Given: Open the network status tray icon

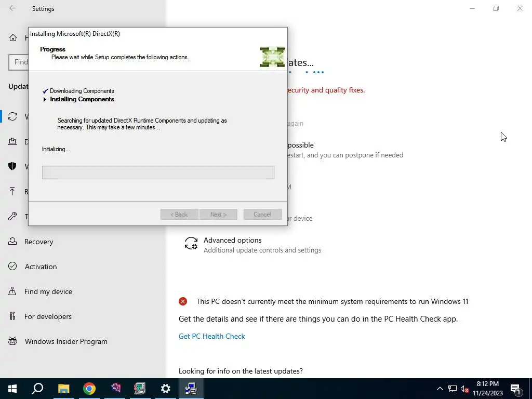Looking at the screenshot, I should (453, 389).
